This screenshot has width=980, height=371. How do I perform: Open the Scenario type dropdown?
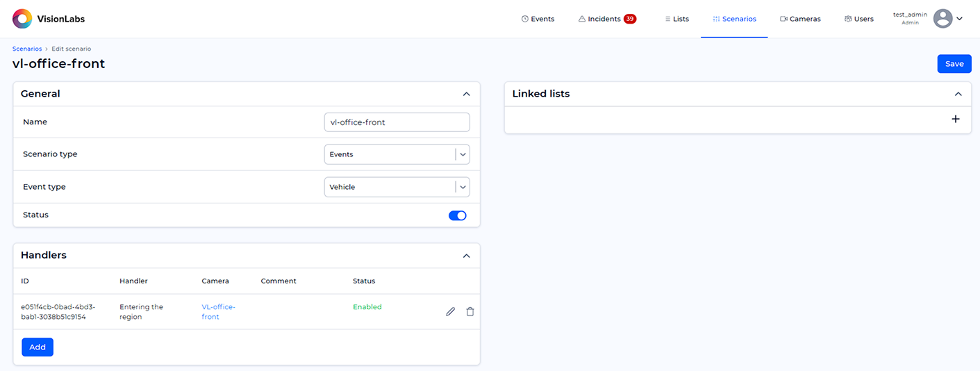(397, 154)
